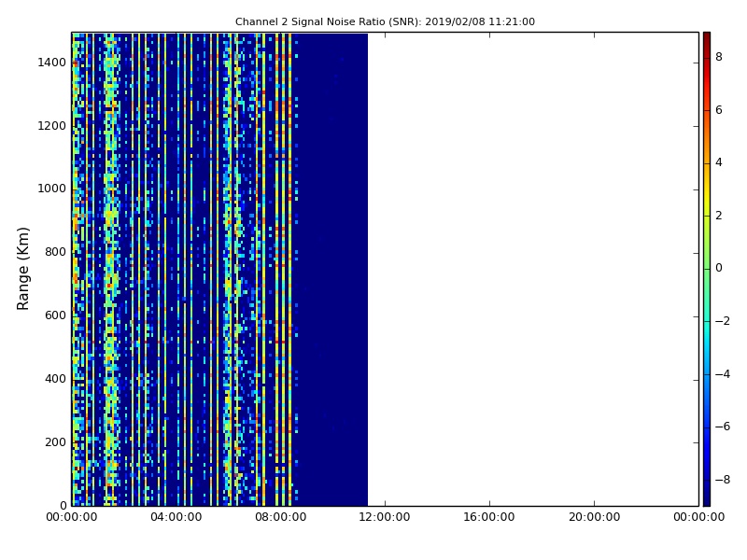Viewport: 747px width, 560px height.
Task: Click the colorbar label −2
Action: [x=723, y=321]
